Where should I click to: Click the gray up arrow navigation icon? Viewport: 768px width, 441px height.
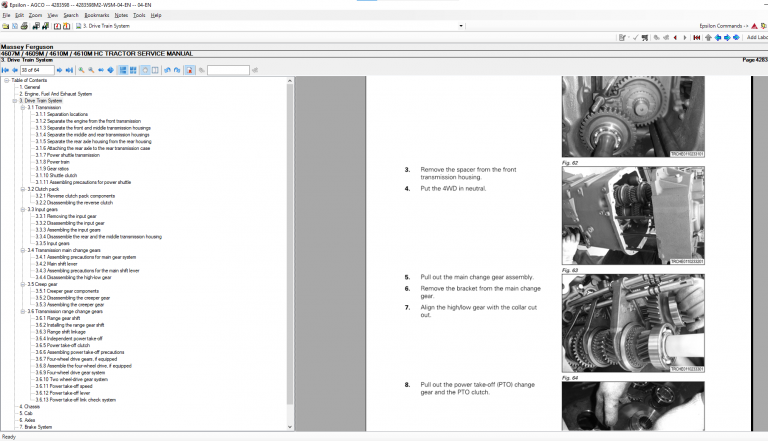coord(708,37)
